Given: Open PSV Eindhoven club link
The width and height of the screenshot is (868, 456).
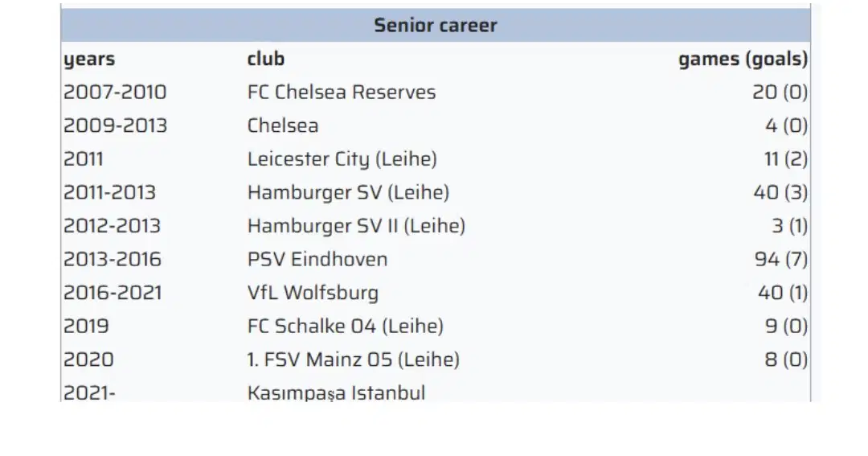Looking at the screenshot, I should [317, 259].
